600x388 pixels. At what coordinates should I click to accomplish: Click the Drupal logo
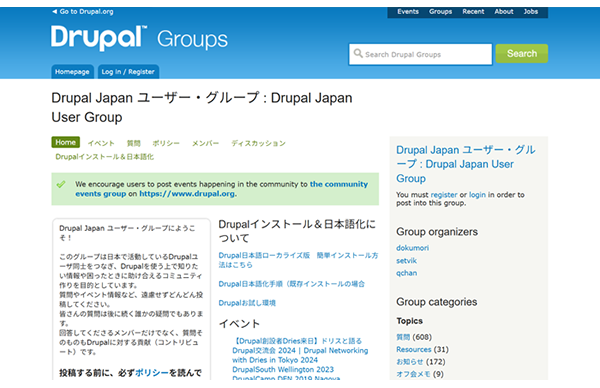tap(99, 38)
